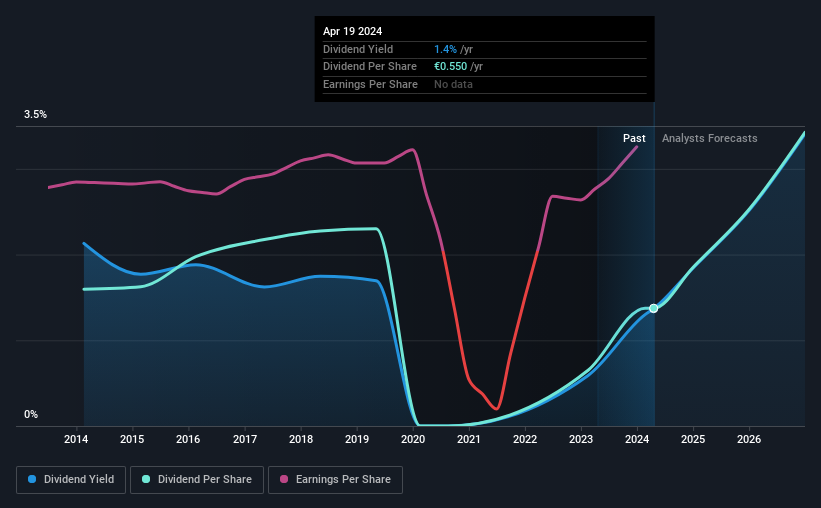Screen dimensions: 821x508
Task: Click the 2016 x-axis label
Action: pyautogui.click(x=188, y=439)
